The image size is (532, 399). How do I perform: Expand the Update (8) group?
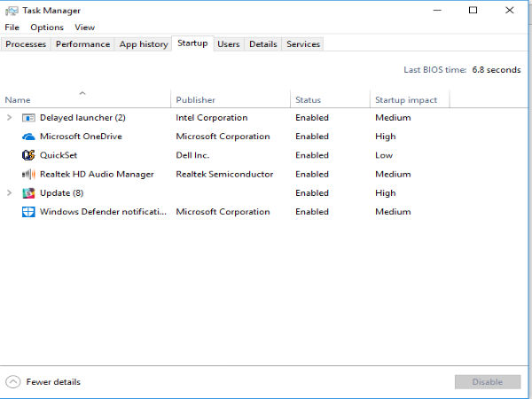point(10,193)
